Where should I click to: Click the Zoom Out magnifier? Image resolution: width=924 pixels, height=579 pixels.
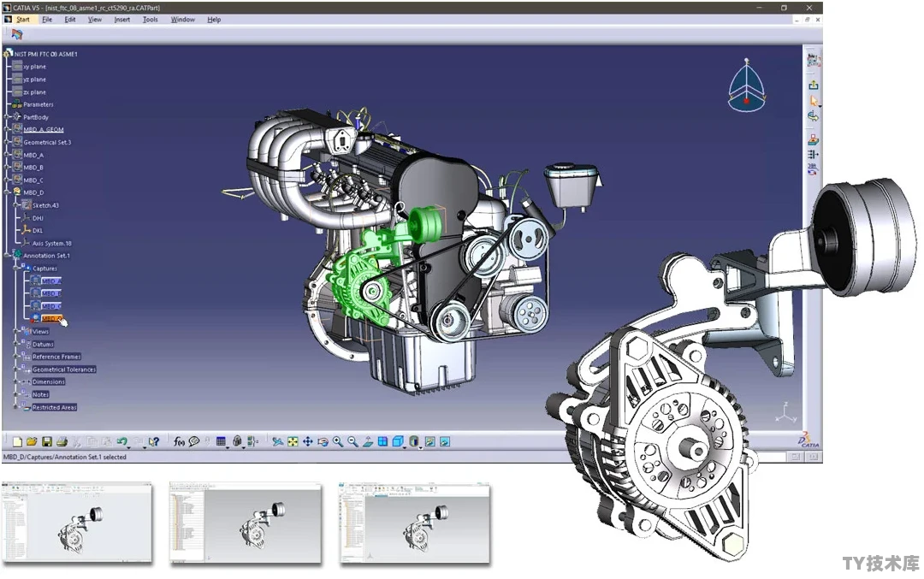[x=352, y=441]
